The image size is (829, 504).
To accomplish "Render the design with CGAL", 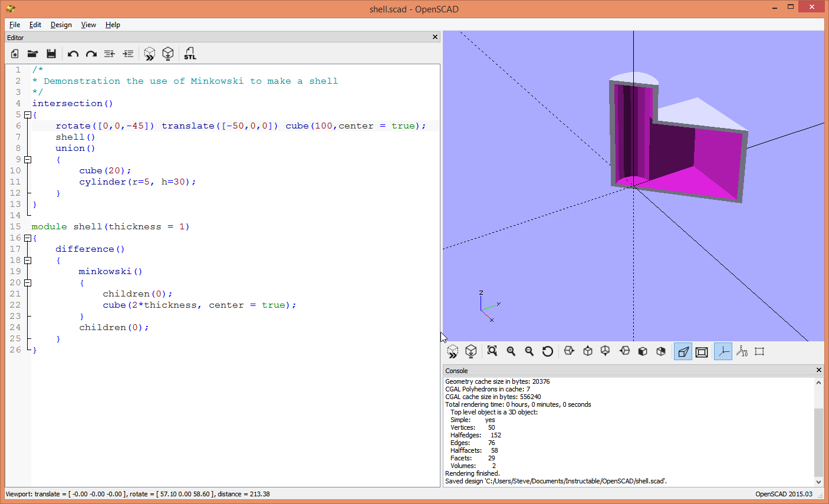I will (168, 54).
